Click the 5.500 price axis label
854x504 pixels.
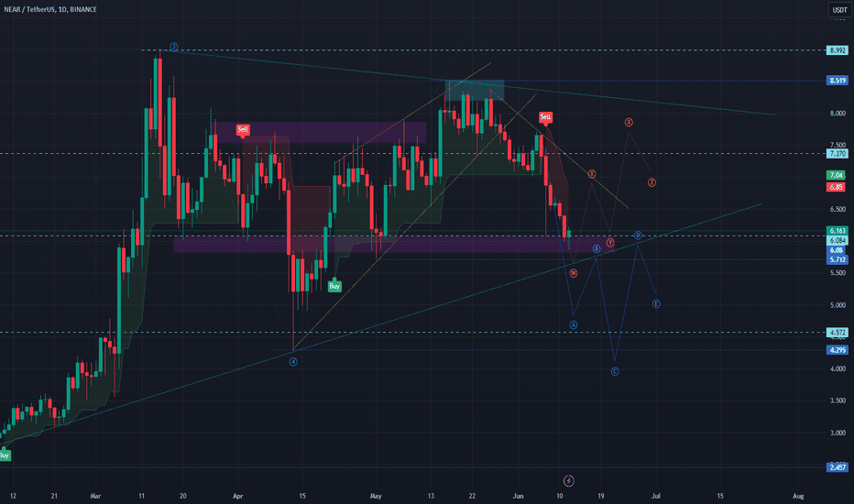coord(838,273)
